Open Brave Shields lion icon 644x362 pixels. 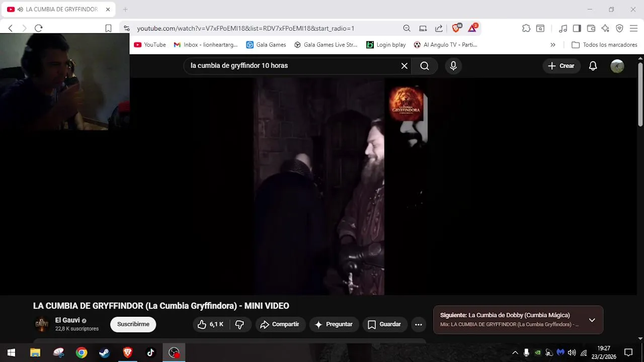coord(456,28)
